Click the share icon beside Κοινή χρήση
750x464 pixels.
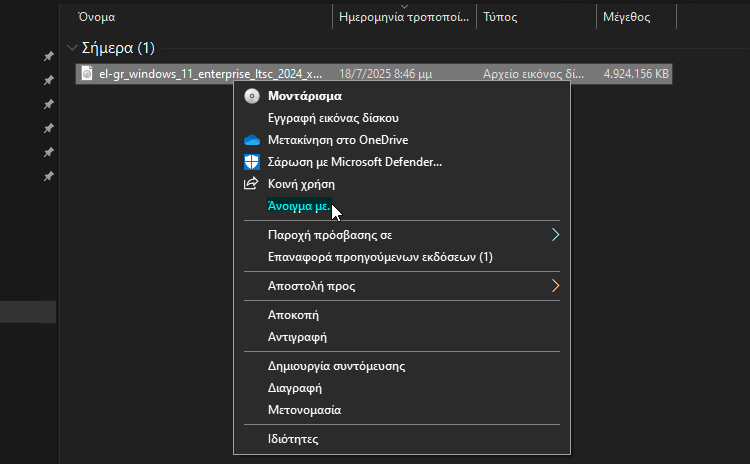[x=251, y=183]
